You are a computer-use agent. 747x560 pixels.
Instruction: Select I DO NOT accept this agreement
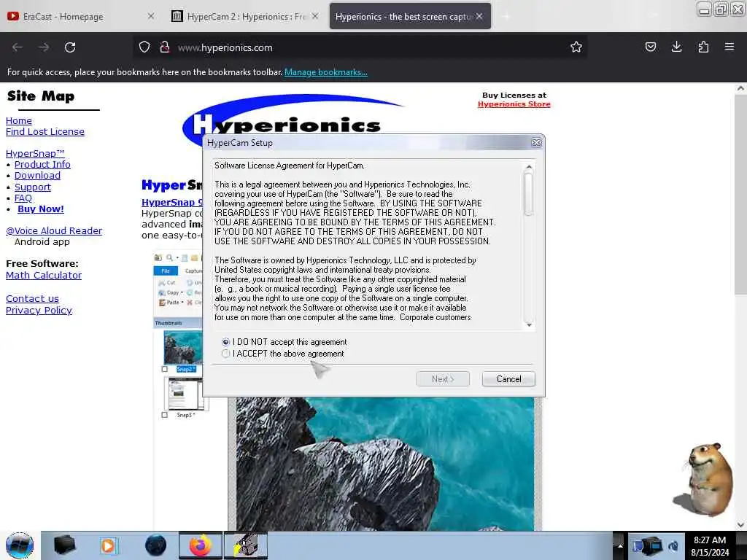click(284, 342)
